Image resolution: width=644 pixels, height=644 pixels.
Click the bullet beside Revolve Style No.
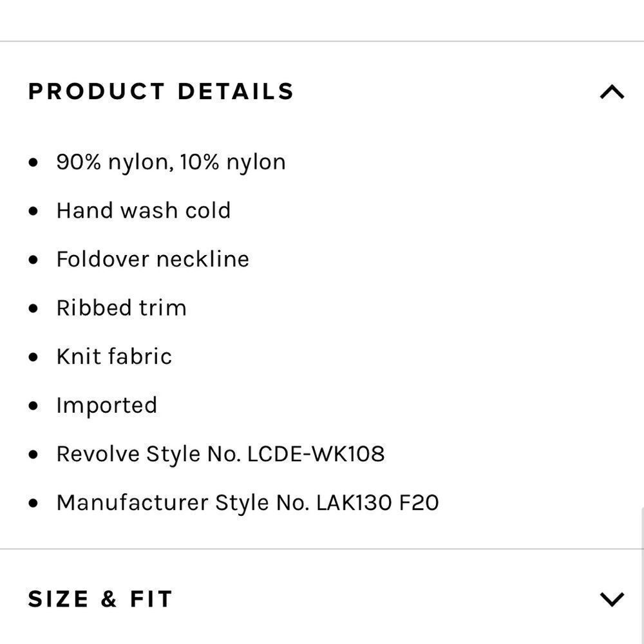point(33,454)
